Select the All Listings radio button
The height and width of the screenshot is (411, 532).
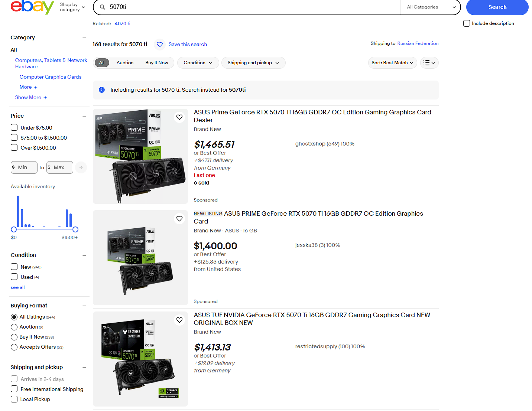[14, 317]
